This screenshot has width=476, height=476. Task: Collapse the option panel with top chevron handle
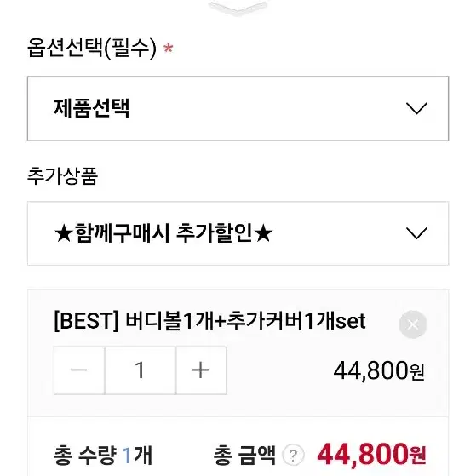[x=238, y=8]
